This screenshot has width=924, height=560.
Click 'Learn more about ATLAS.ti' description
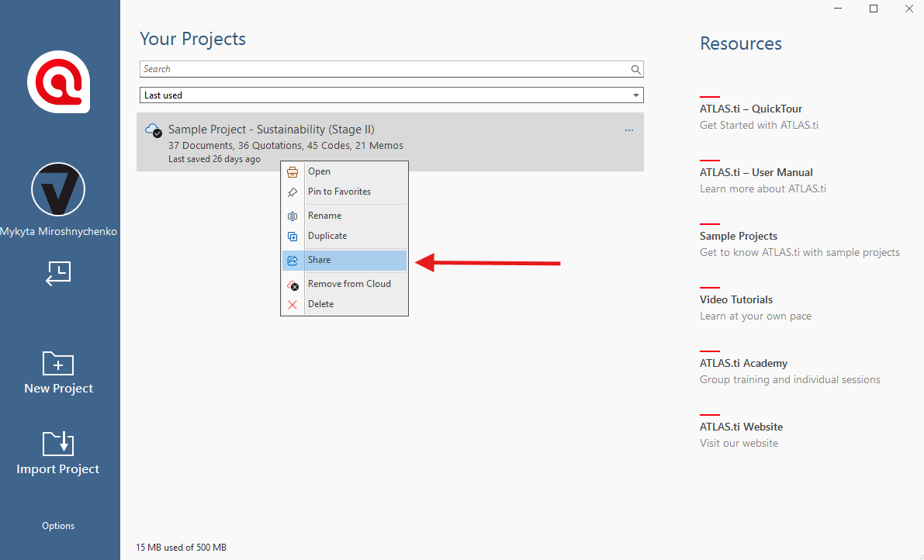click(x=763, y=189)
